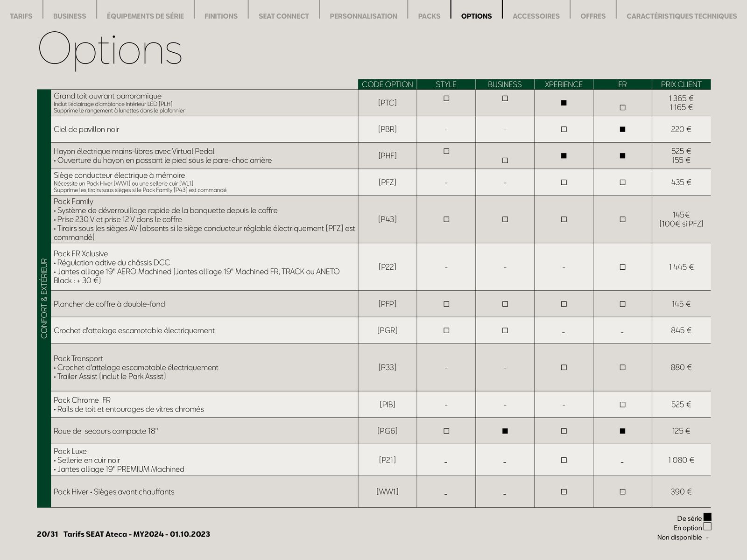Open the PACKS tab

tap(429, 16)
